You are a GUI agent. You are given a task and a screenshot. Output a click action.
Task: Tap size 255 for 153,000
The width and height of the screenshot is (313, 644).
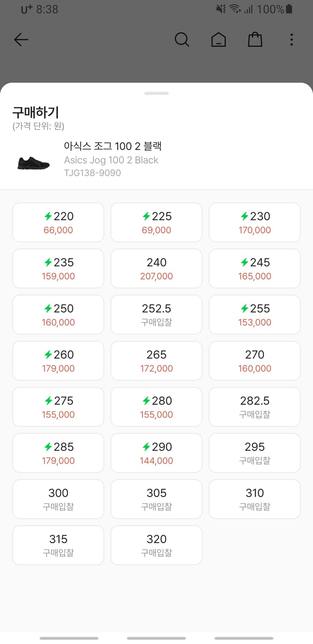[x=255, y=315]
